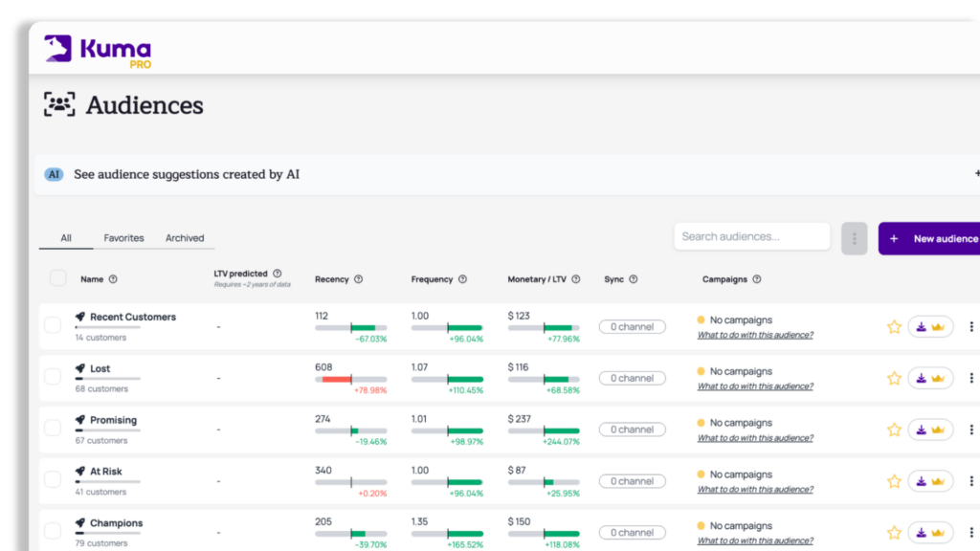Tick the checkbox for Lost audience
980x551 pixels.
click(53, 377)
